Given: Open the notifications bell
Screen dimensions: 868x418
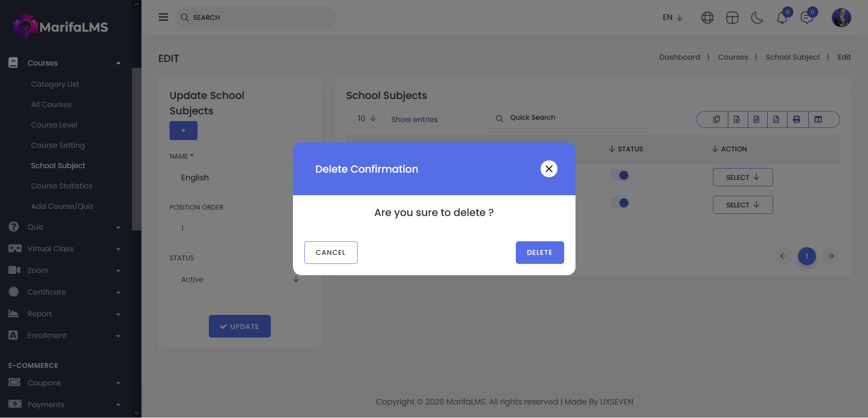Looking at the screenshot, I should point(782,18).
